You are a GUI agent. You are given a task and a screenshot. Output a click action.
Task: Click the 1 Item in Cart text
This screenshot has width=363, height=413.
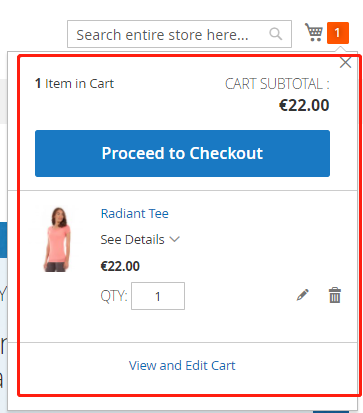pos(74,83)
